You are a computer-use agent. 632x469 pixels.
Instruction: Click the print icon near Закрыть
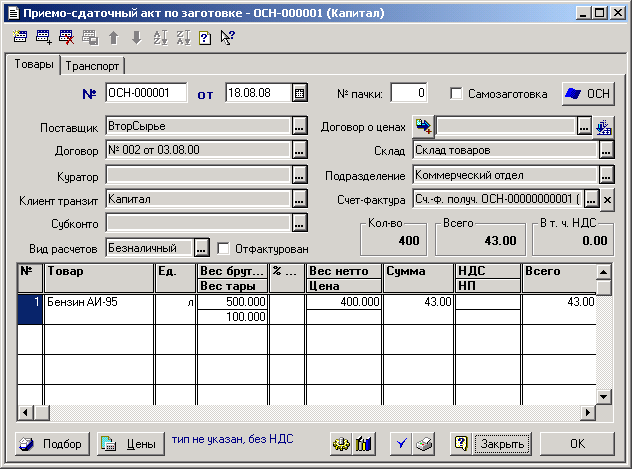(x=424, y=443)
